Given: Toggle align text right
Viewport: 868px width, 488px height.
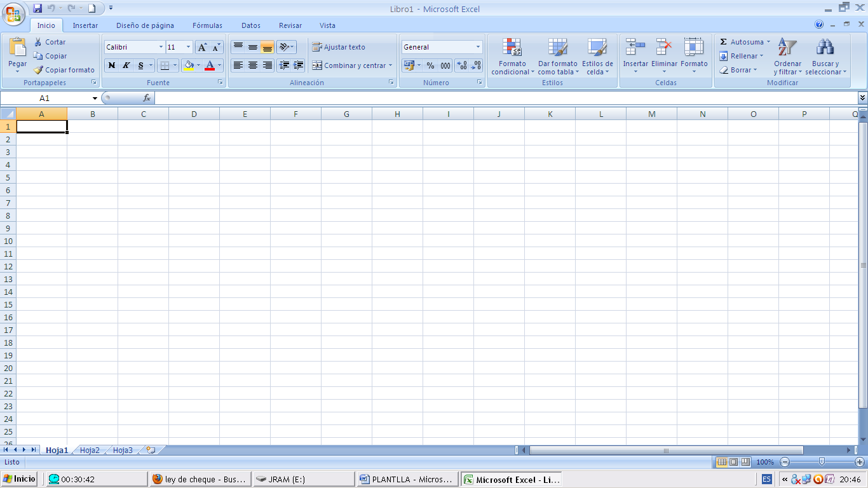Looking at the screenshot, I should (268, 65).
